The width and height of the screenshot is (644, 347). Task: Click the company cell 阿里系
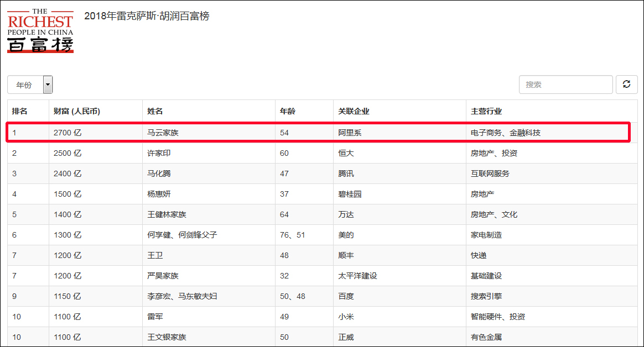click(350, 133)
